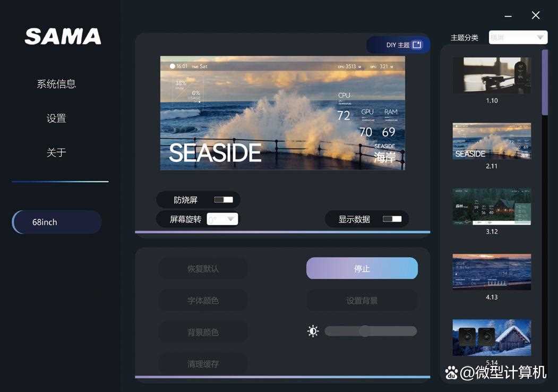Select the 2.11 Seaside theme thumbnail
Image resolution: width=558 pixels, height=392 pixels.
coord(492,141)
